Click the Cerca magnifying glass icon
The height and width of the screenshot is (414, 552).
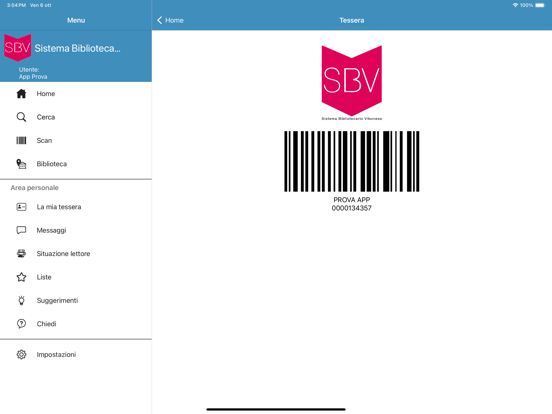point(21,117)
